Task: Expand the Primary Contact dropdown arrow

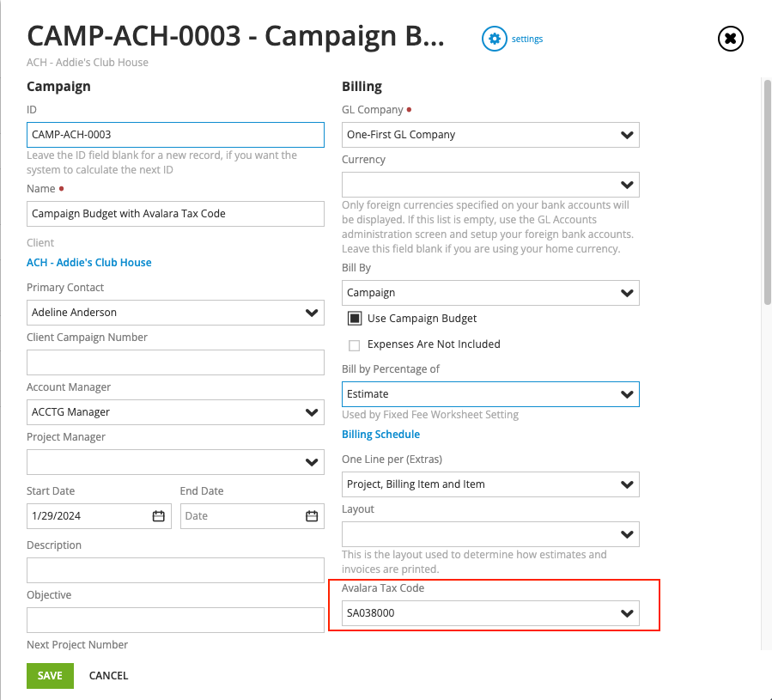Action: 312,313
